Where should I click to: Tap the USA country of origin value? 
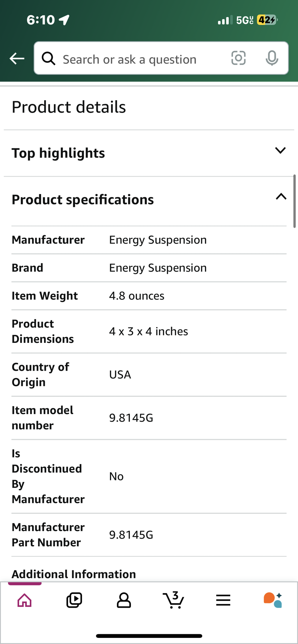click(x=120, y=375)
